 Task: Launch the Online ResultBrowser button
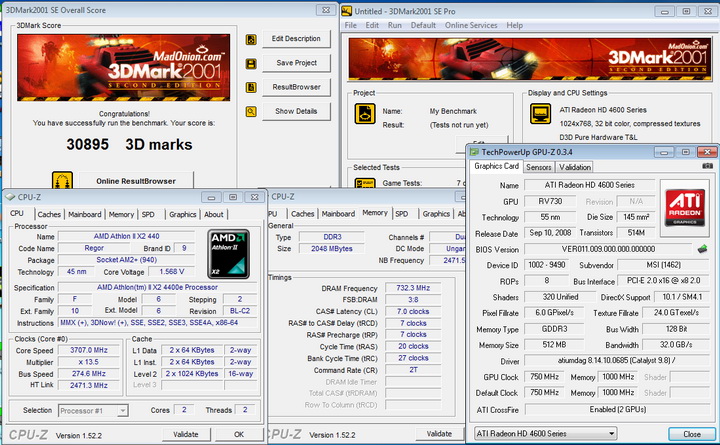point(136,180)
